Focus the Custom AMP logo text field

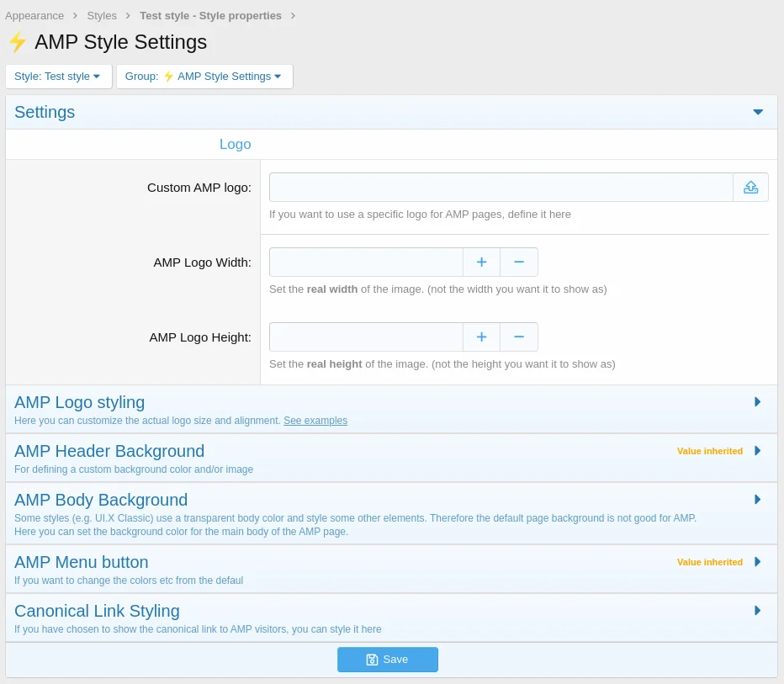(501, 188)
